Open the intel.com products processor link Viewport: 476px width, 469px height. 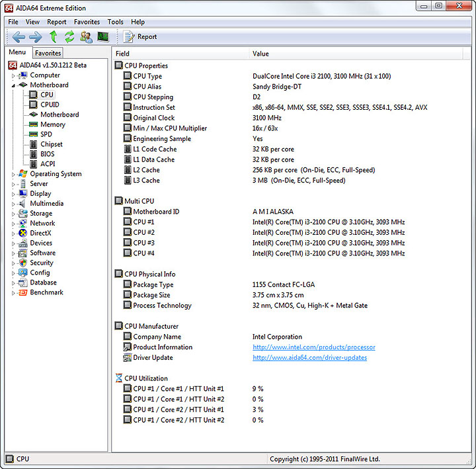coord(314,347)
